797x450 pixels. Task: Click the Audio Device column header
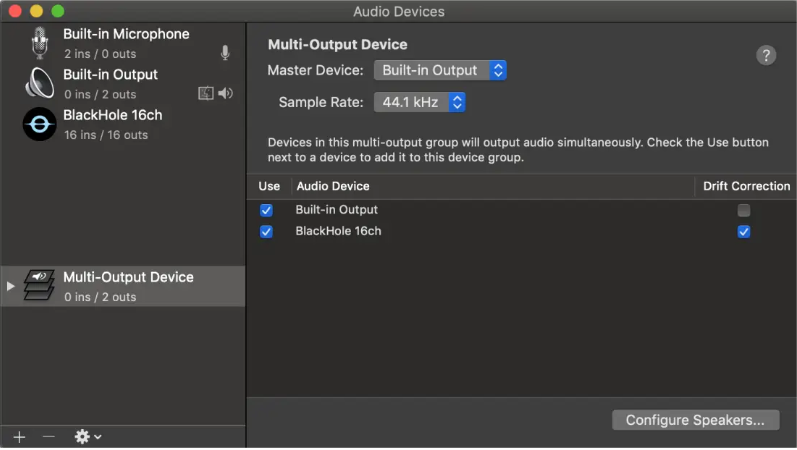coord(333,186)
